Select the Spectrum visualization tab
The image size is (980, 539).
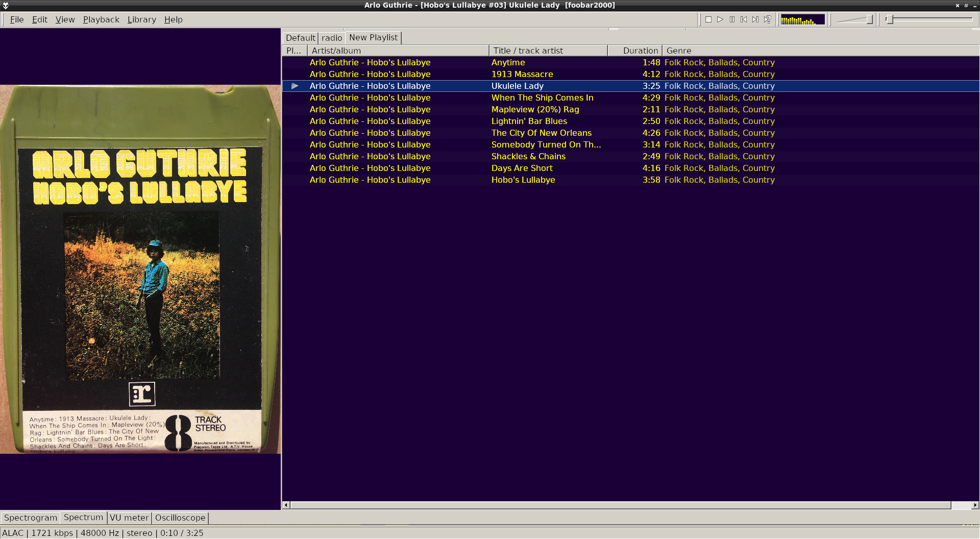84,518
